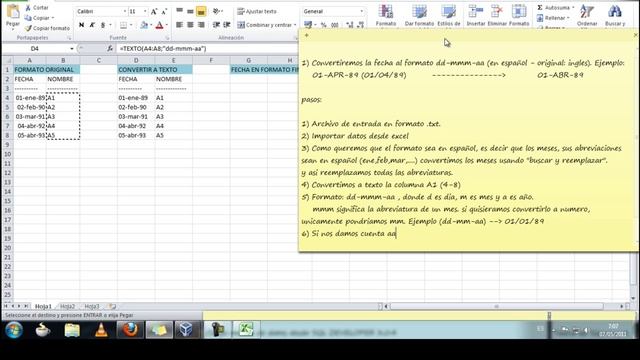This screenshot has height=360, width=640.
Task: Click the text orientation icon
Action: coord(217,11)
